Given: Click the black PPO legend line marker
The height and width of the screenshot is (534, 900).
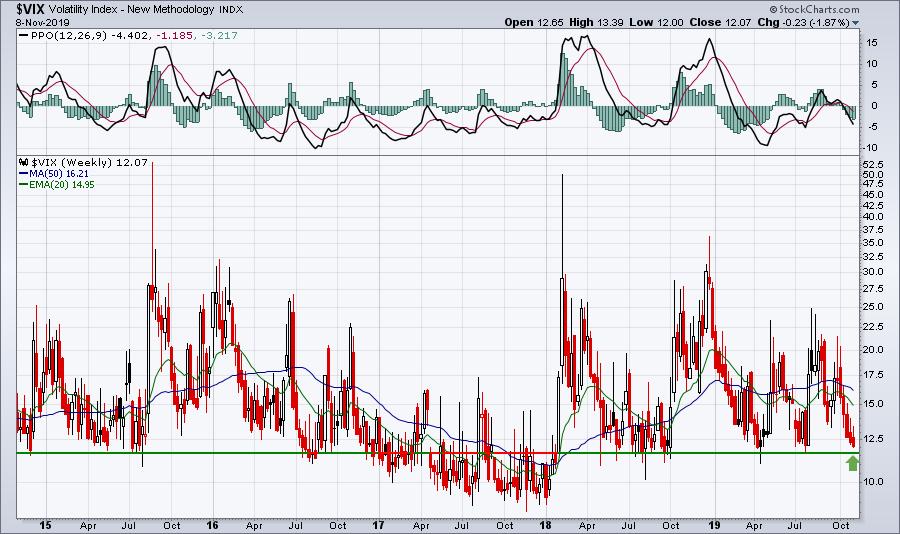Looking at the screenshot, I should click(x=24, y=36).
